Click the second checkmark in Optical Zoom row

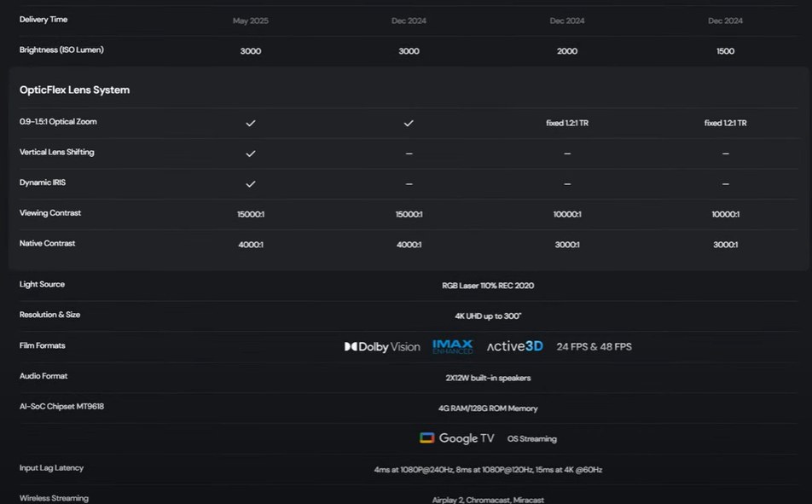[409, 123]
